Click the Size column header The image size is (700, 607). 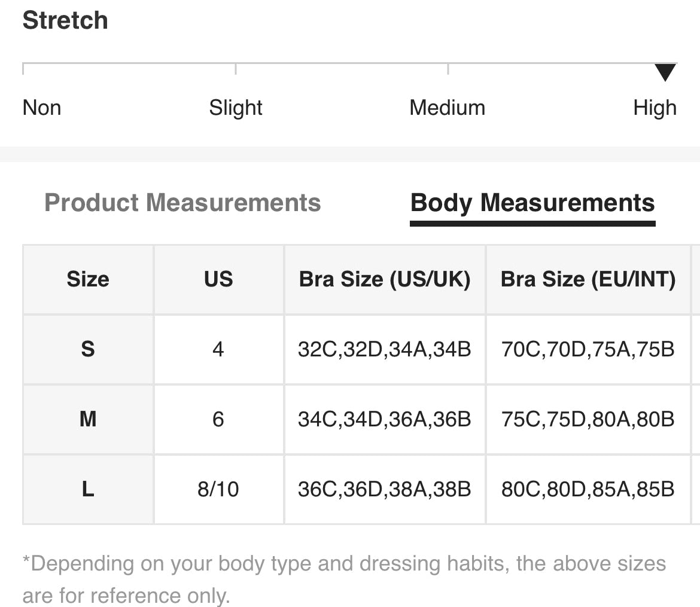coord(88,279)
